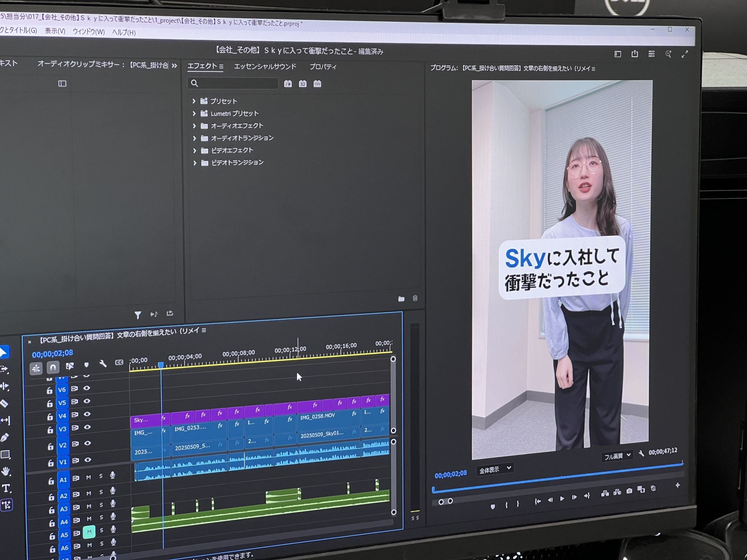Screen dimensions: 747x560
Task: Expand the Lumetri プリセット folder
Action: pos(194,114)
